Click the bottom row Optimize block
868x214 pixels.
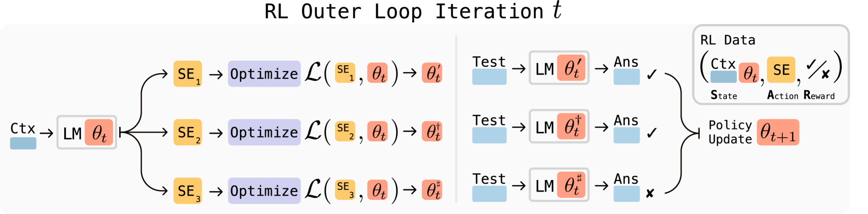pyautogui.click(x=264, y=191)
